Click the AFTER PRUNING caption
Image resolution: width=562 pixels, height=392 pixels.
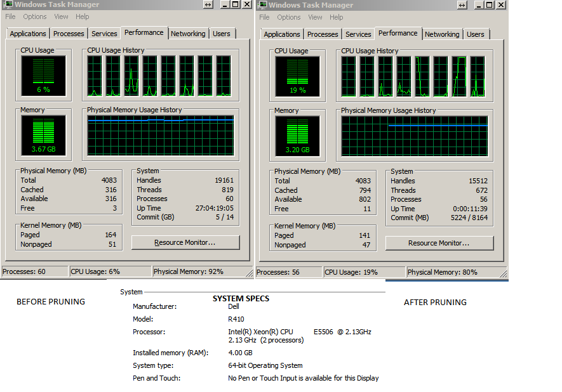tap(435, 303)
